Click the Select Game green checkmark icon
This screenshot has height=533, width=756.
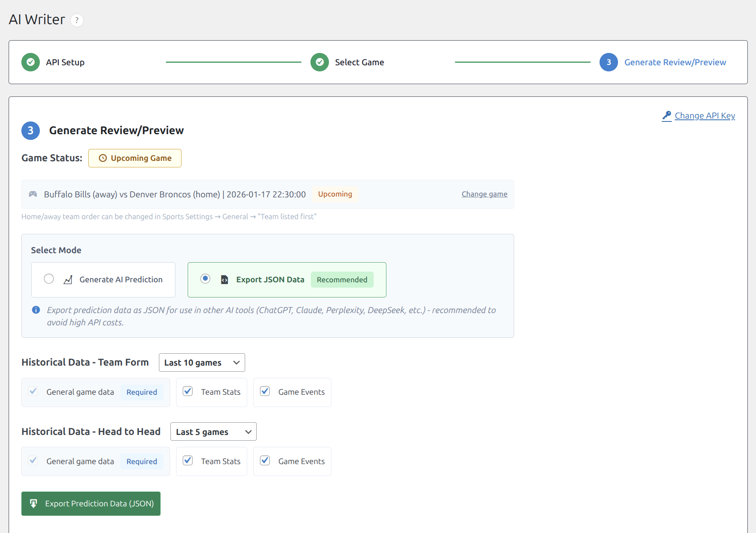pyautogui.click(x=319, y=62)
